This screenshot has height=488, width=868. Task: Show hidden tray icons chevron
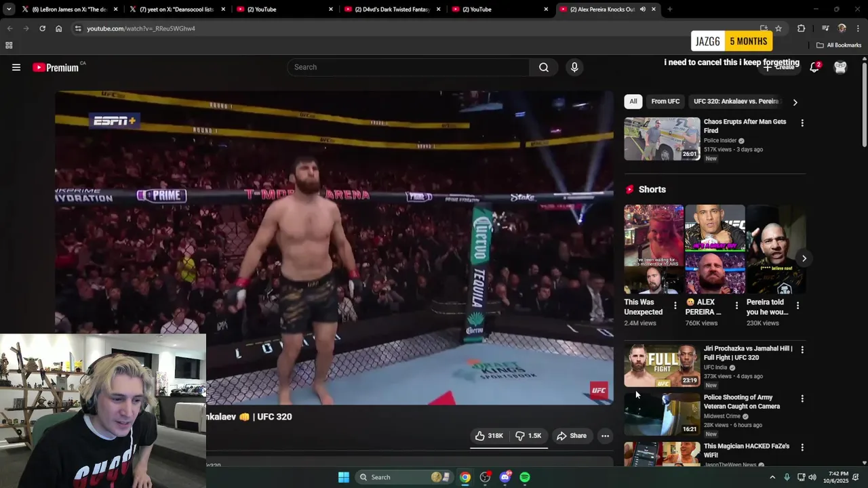click(772, 477)
